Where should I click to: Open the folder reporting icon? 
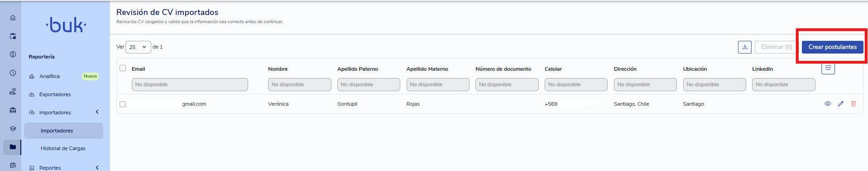(13, 147)
